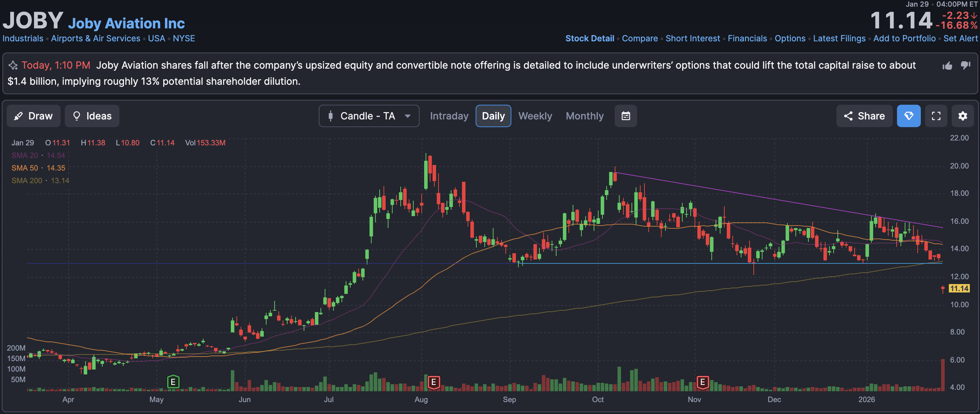
Task: Click the AI sparkle icon beside news
Action: (13, 65)
